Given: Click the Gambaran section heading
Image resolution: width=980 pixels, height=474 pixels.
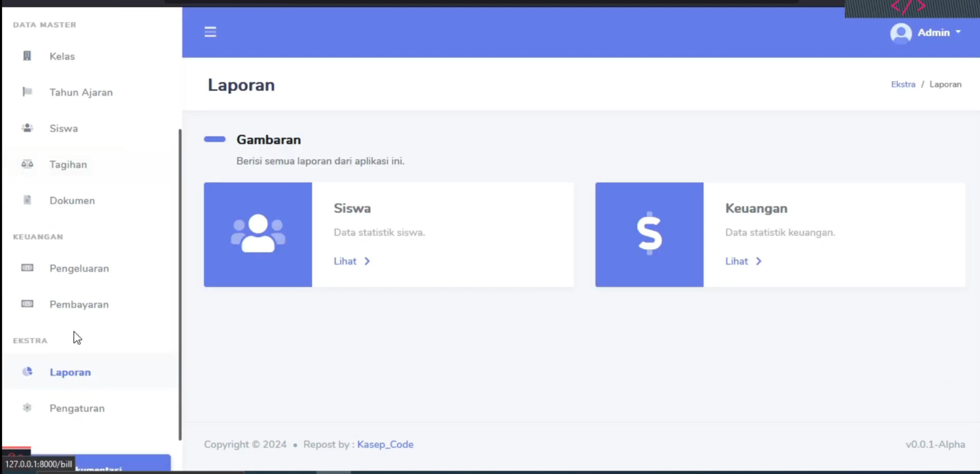Looking at the screenshot, I should tap(269, 140).
